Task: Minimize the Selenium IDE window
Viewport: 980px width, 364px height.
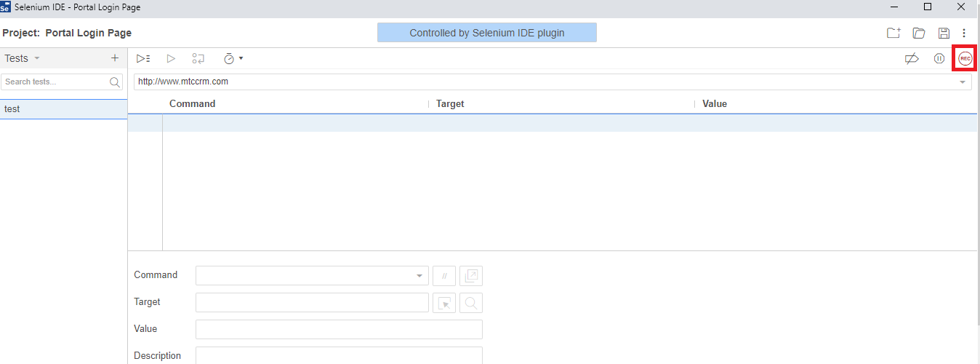Action: (894, 7)
